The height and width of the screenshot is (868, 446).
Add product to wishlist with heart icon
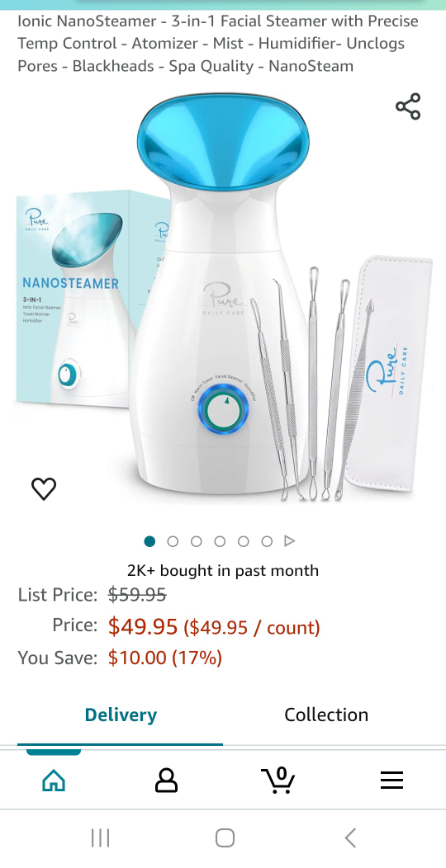pyautogui.click(x=43, y=488)
